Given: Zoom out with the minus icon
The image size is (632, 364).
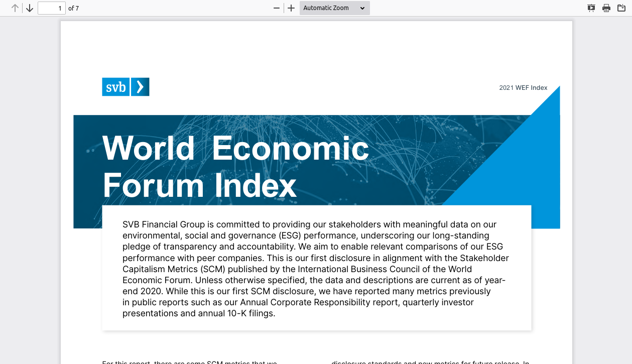Looking at the screenshot, I should point(276,8).
